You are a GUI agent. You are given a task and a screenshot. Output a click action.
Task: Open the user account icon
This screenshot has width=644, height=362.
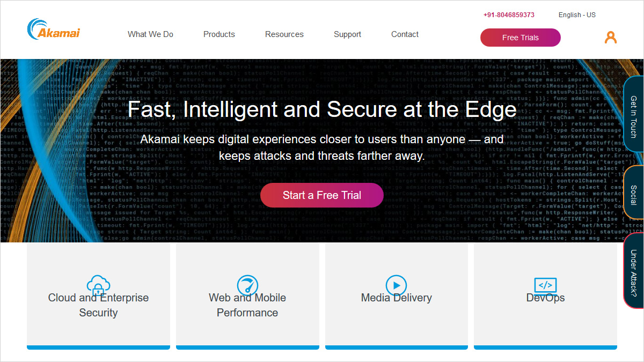[x=610, y=37]
